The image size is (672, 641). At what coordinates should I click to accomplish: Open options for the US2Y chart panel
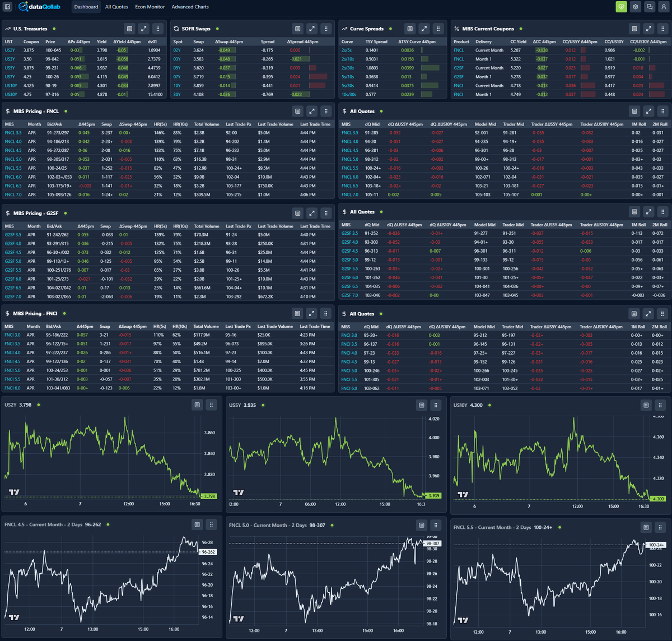point(197,405)
